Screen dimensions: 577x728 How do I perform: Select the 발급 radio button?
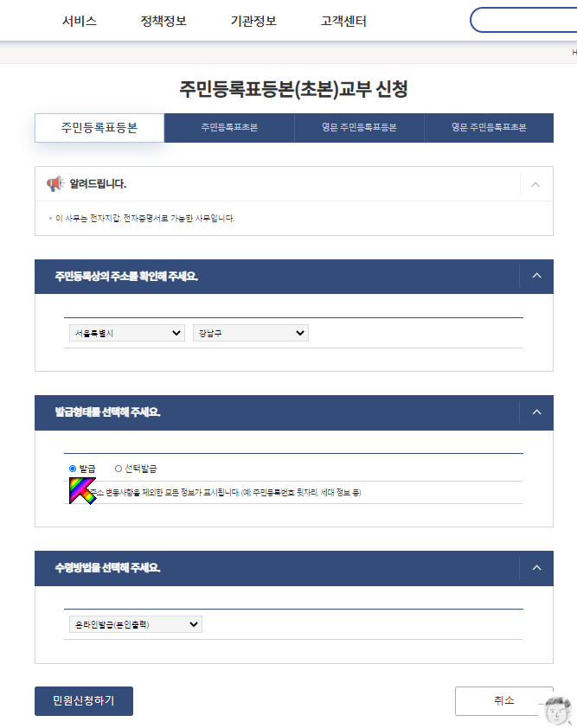pyautogui.click(x=73, y=469)
